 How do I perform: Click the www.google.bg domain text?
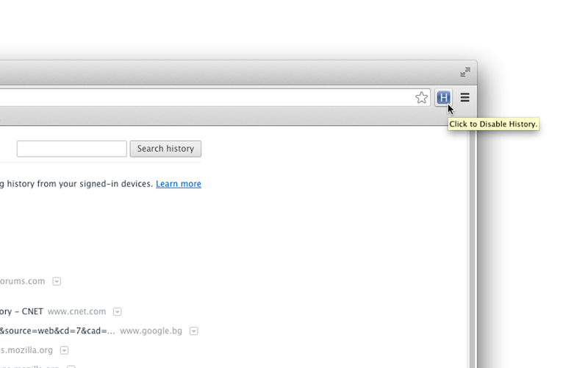tap(151, 330)
